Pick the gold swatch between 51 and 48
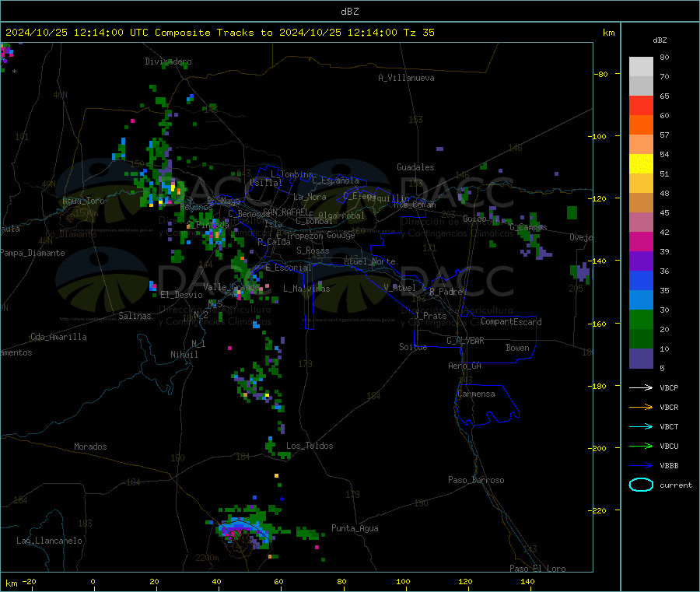Screen dimensions: 700x592 [641, 184]
